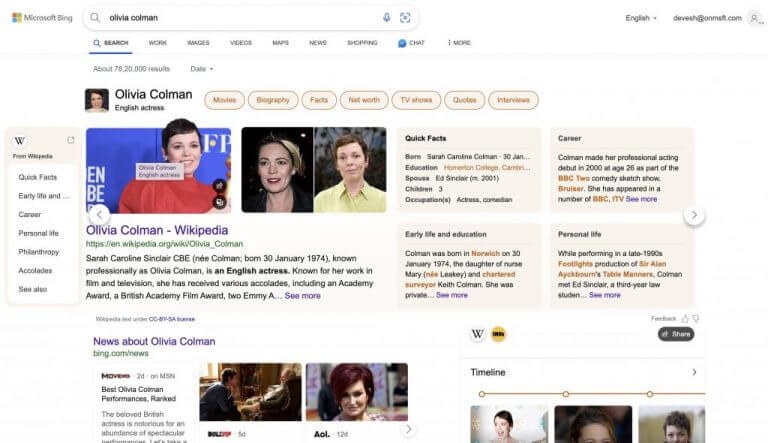Click thumbs up feedback icon
768x443 pixels.
pos(685,319)
